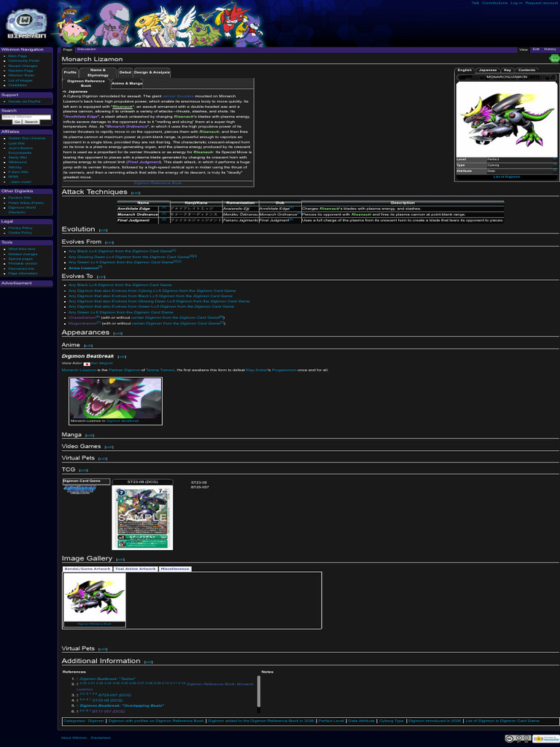Select the Bandai/Game Artwork gallery tab
The height and width of the screenshot is (747, 560).
click(87, 569)
